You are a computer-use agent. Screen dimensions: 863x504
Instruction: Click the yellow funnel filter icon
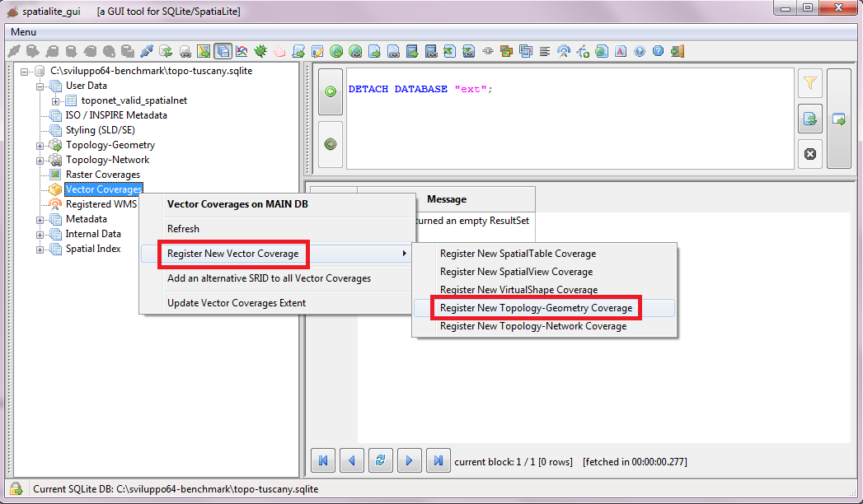click(x=810, y=83)
